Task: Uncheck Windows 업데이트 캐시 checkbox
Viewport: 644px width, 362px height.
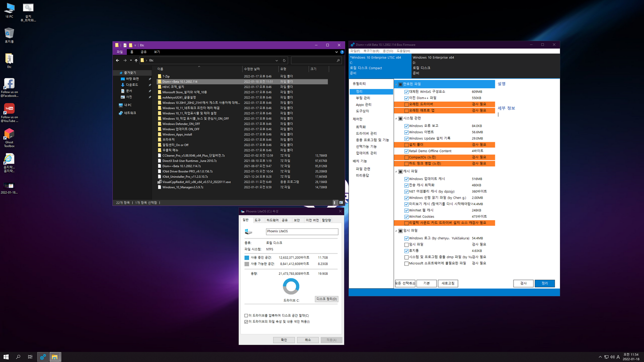Action: pyautogui.click(x=406, y=179)
